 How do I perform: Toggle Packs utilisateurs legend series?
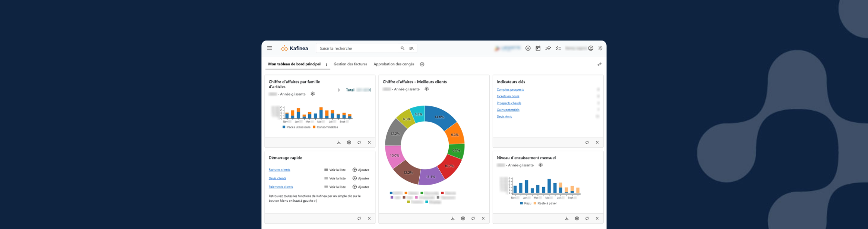[x=296, y=127]
